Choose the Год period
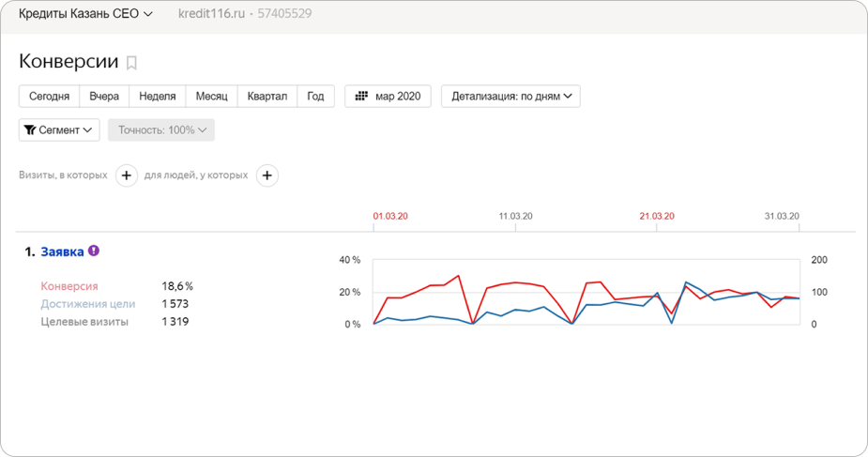Screen dimensions: 868x457 [315, 97]
